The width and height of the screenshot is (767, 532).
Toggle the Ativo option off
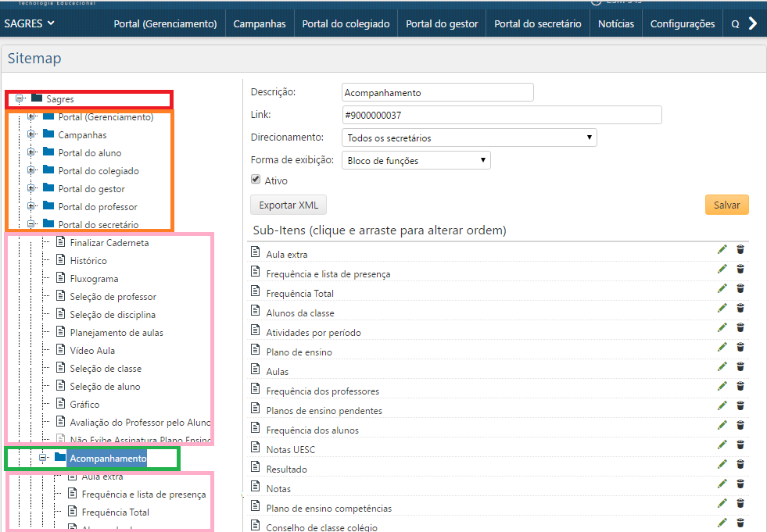(255, 179)
